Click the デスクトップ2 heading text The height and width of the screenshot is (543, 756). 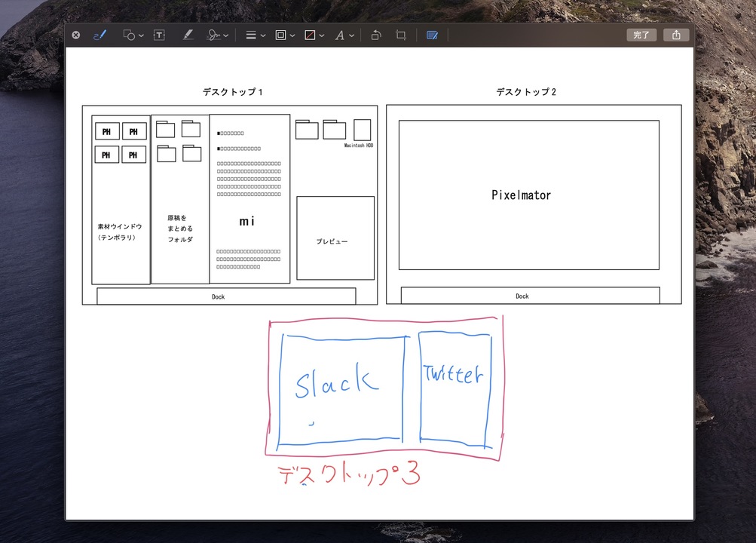coord(526,92)
